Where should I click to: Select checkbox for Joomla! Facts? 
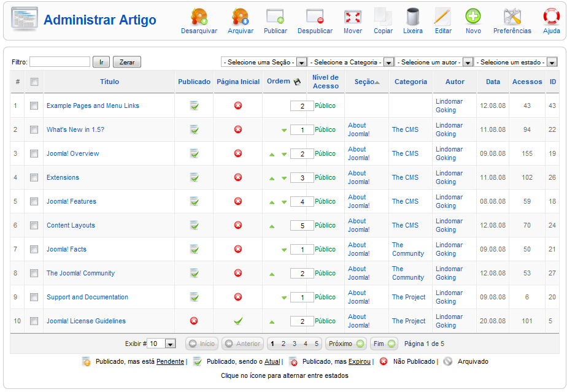click(x=34, y=249)
